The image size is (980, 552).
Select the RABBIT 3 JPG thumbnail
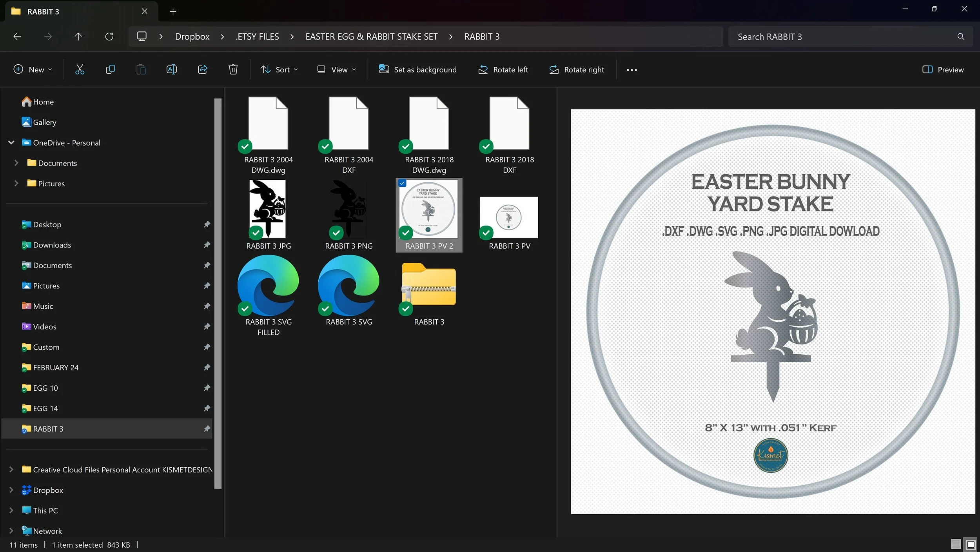click(x=268, y=209)
